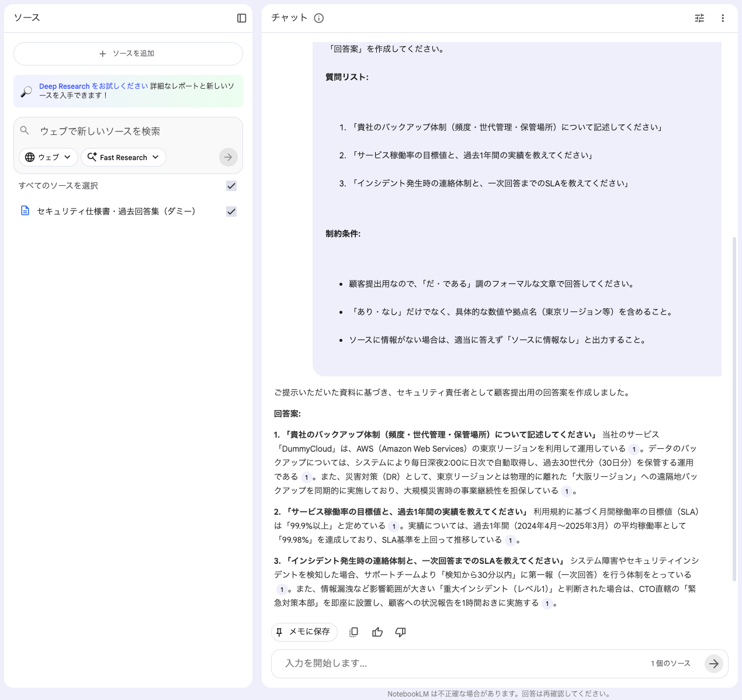Uncheck the セキュリティ仕様書・過去回答集 source
Image resolution: width=742 pixels, height=700 pixels.
231,212
